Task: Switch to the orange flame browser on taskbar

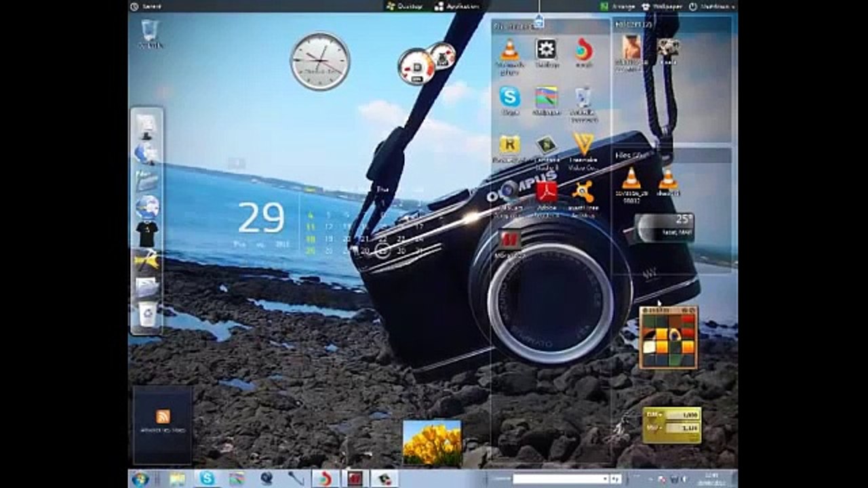Action: [x=324, y=479]
